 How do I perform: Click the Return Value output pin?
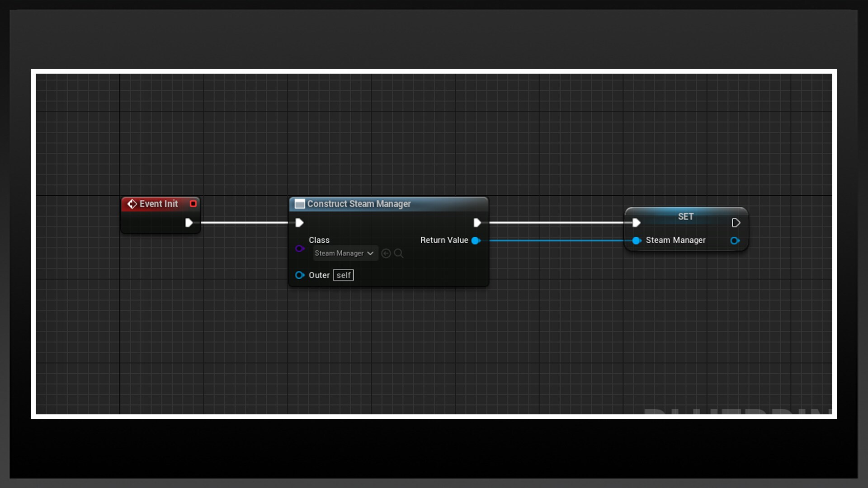coord(476,240)
